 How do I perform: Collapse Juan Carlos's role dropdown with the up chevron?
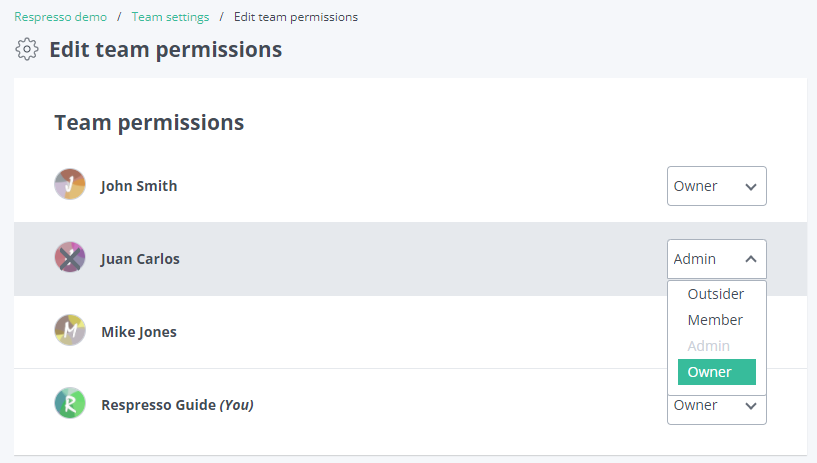751,259
